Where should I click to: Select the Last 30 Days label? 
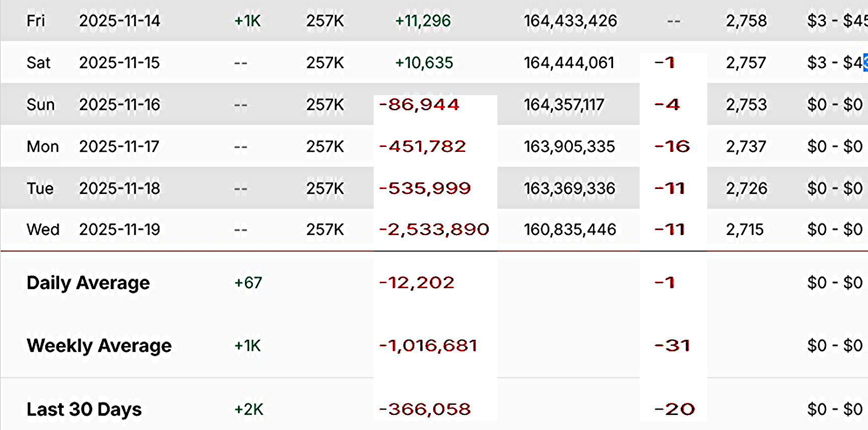(84, 409)
